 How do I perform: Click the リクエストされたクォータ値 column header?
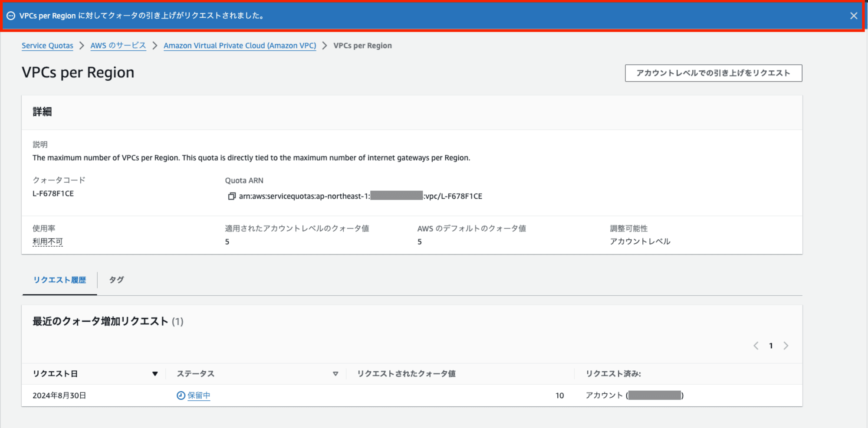pos(406,374)
